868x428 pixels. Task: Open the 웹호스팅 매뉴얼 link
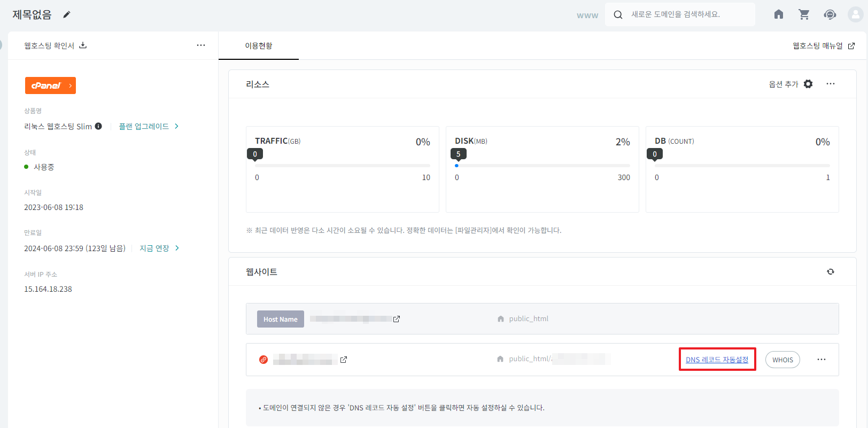tap(823, 46)
